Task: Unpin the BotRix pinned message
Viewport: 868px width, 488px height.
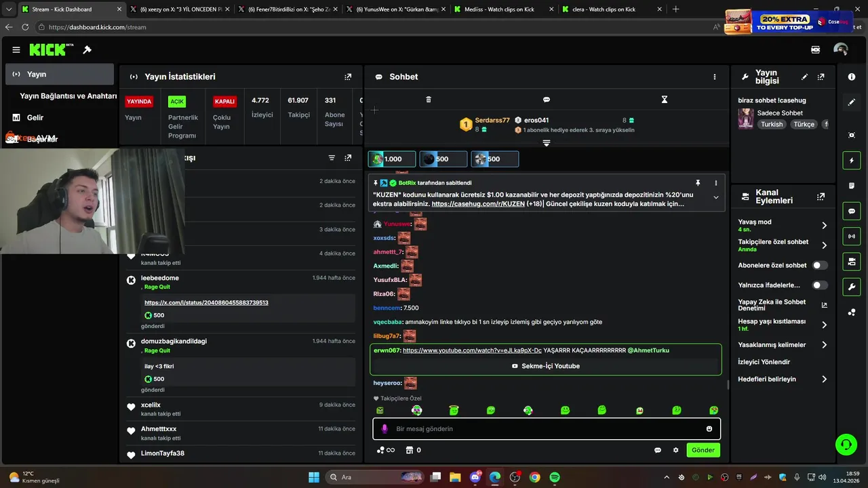Action: [697, 183]
